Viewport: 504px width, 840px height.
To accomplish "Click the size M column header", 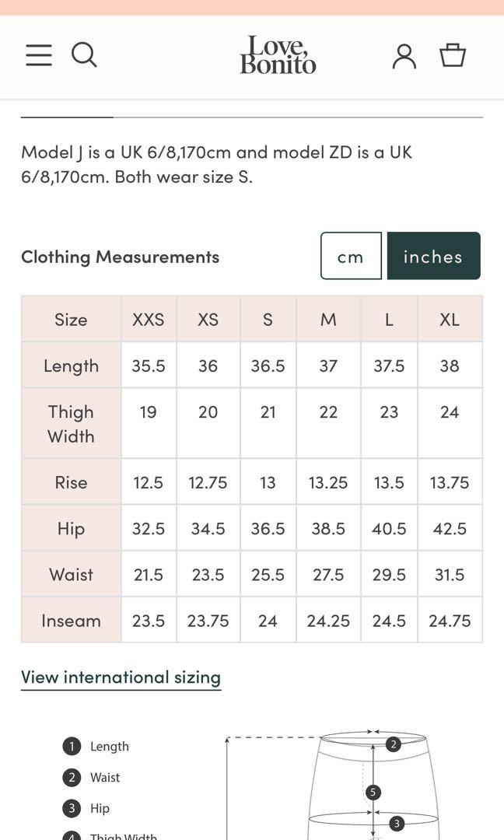I will click(x=328, y=320).
